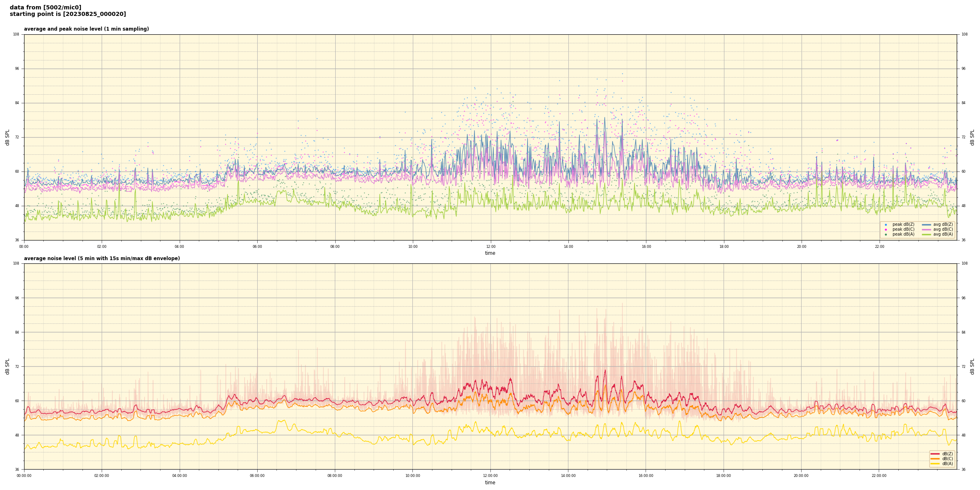Click the peak dB(C) legend marker

tap(886, 229)
